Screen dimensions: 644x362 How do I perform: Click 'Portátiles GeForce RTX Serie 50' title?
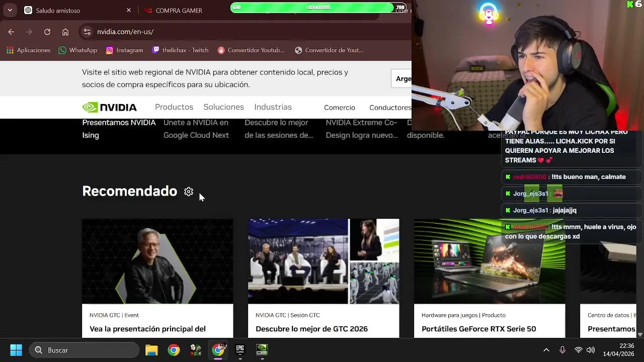[478, 329]
